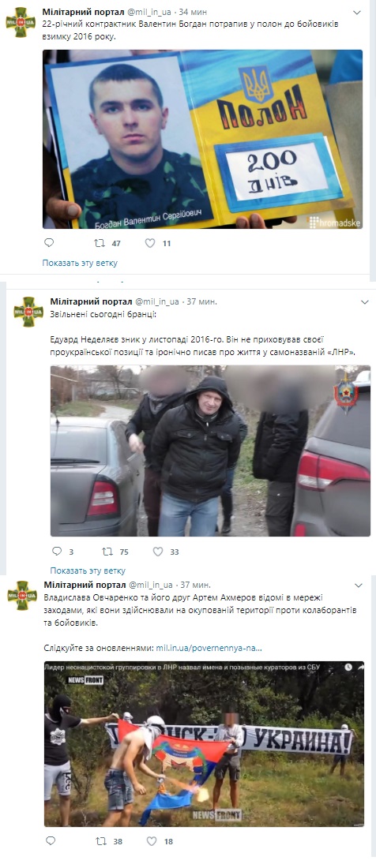The height and width of the screenshot is (868, 376).
Task: Open the News Front video thumbnail
Action: (205, 744)
